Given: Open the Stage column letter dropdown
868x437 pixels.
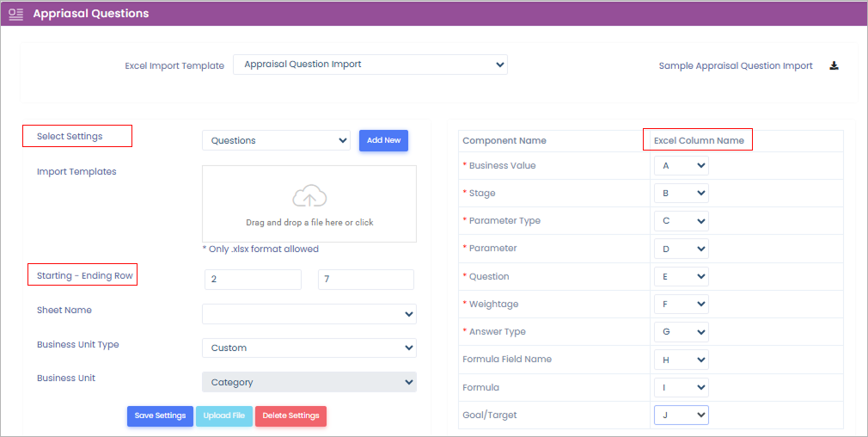Looking at the screenshot, I should pos(682,194).
